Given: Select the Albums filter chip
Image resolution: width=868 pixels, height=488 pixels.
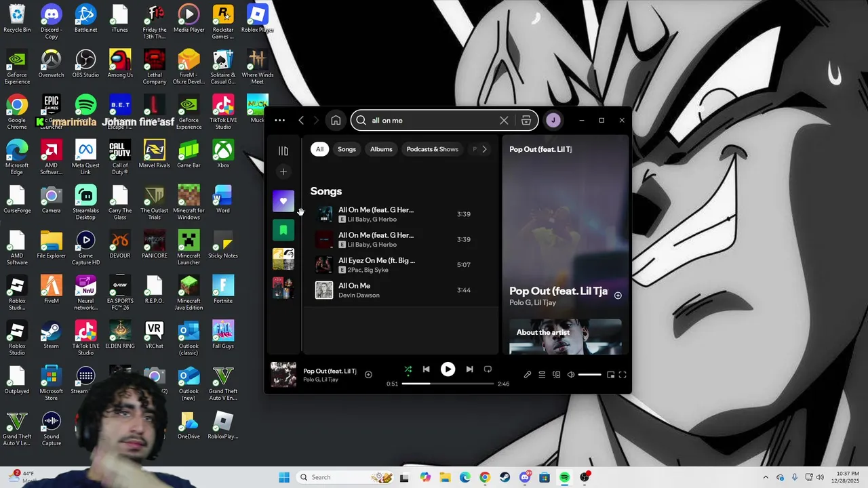Looking at the screenshot, I should pyautogui.click(x=381, y=149).
